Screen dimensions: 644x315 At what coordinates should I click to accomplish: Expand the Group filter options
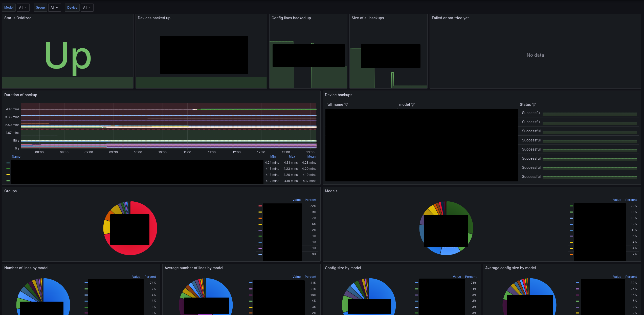coord(54,7)
